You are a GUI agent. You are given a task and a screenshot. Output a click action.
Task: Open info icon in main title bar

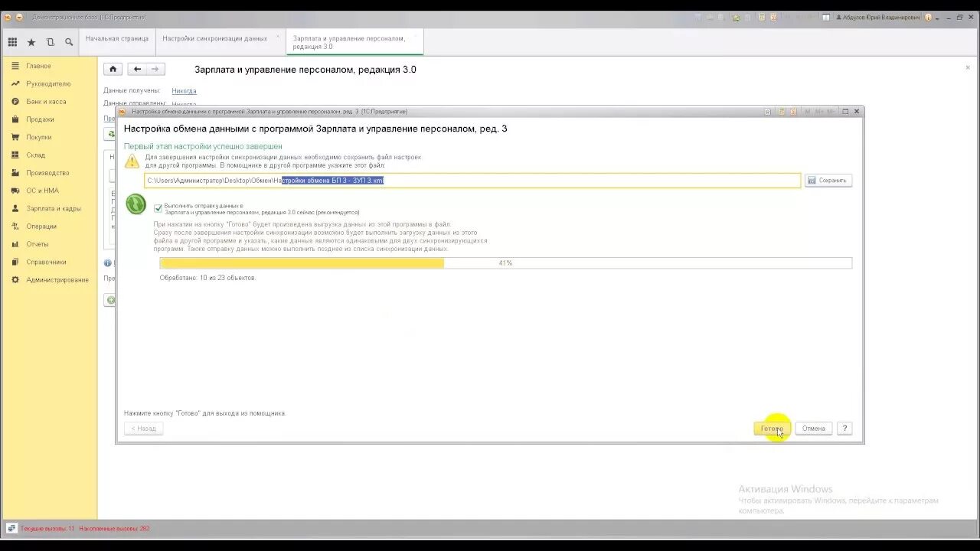click(929, 17)
